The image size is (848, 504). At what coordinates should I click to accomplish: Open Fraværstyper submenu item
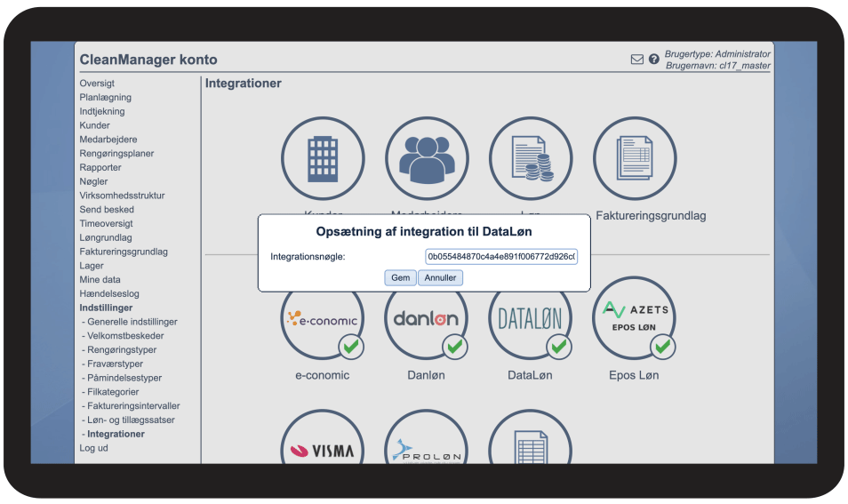click(116, 364)
